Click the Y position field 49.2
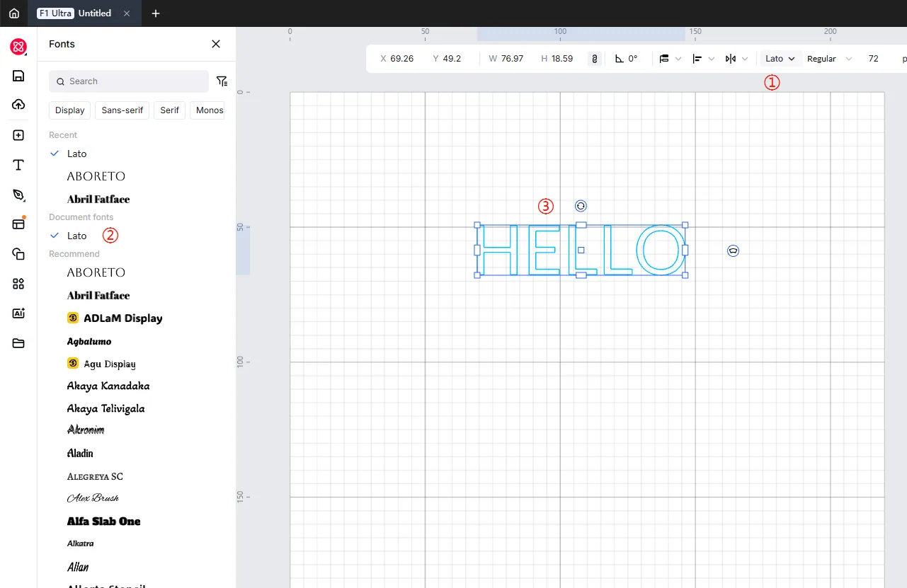Image resolution: width=907 pixels, height=588 pixels. pyautogui.click(x=452, y=59)
